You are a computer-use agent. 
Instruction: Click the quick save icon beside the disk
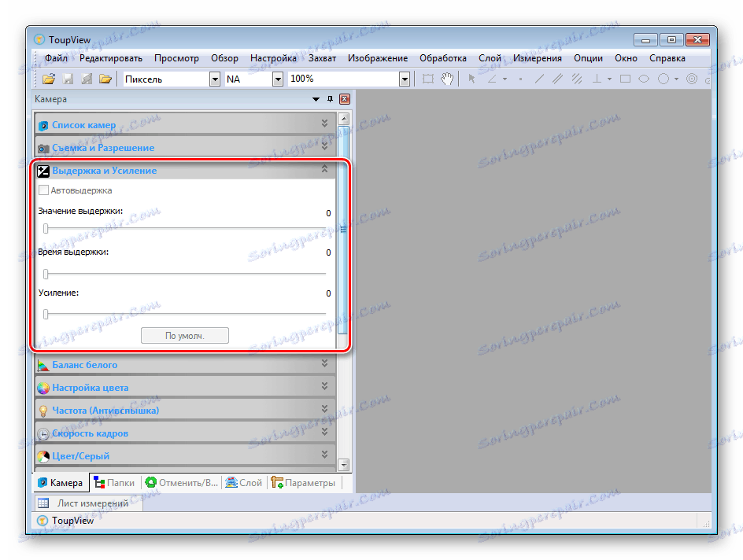click(x=87, y=79)
